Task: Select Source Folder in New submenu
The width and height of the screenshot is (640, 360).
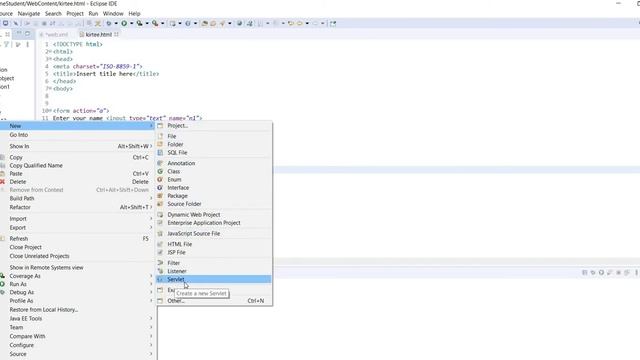Action: click(214, 204)
